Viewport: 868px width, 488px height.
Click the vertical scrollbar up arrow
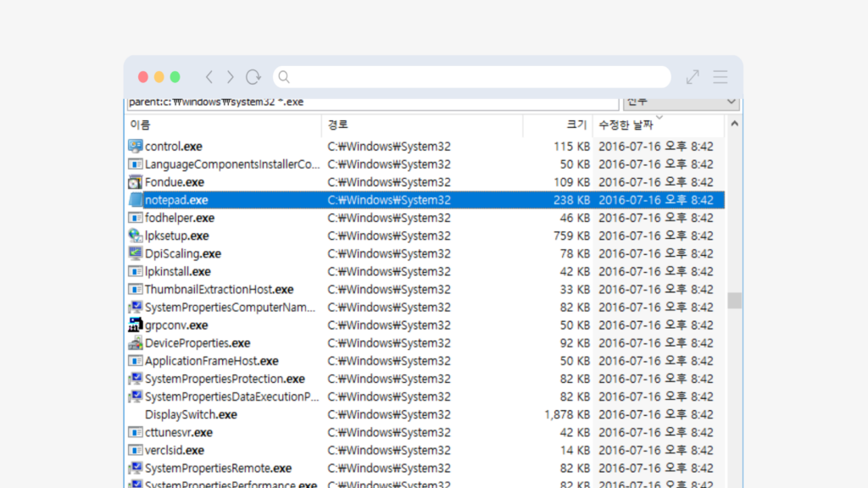pos(734,125)
